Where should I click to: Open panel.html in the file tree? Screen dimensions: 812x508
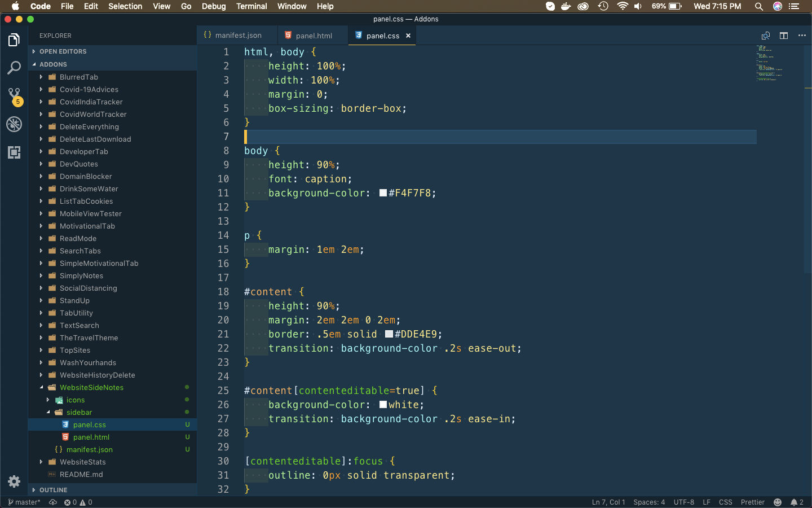(91, 437)
